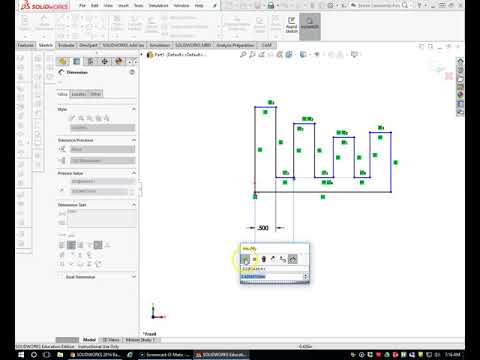Viewport: 480px width, 360px height.
Task: Click Previous View in view toolbar
Action: pos(261,54)
